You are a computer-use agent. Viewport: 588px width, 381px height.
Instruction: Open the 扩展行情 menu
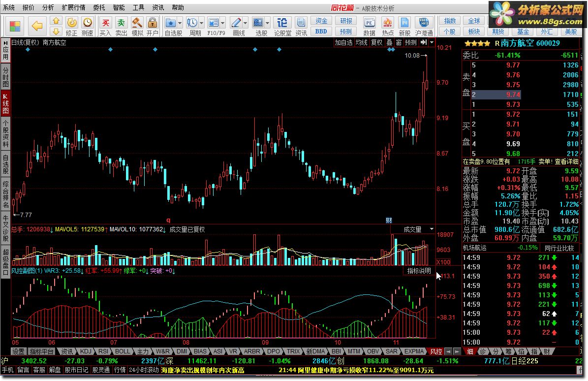[x=73, y=7]
